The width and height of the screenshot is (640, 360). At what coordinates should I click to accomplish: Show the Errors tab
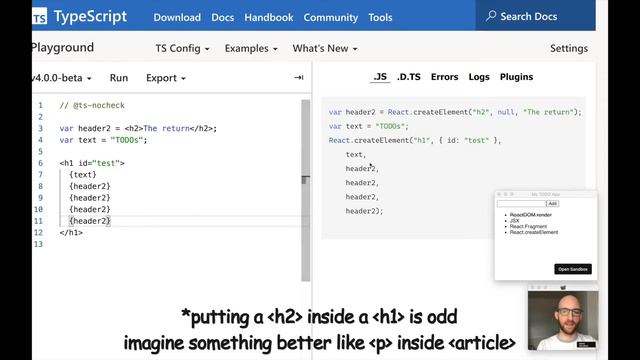[444, 77]
